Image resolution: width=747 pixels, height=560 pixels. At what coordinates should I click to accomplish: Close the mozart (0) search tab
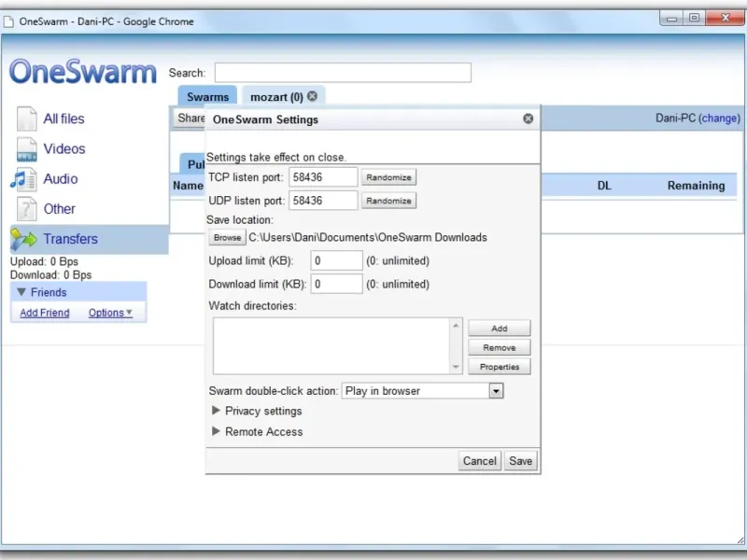(312, 96)
